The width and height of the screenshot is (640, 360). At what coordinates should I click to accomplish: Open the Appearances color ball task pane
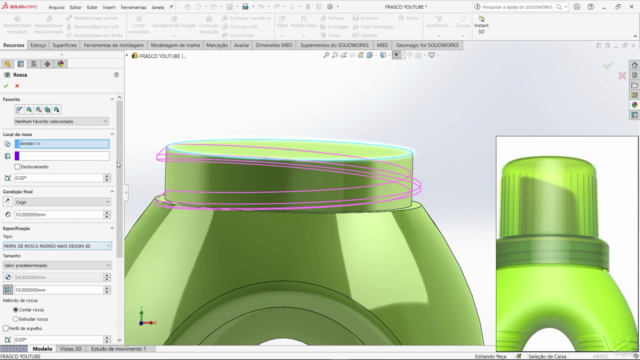point(634,105)
